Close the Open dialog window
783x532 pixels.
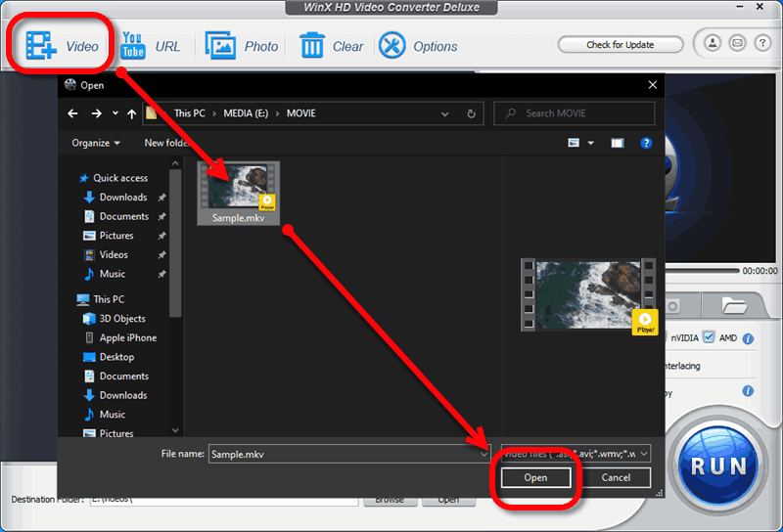[652, 85]
